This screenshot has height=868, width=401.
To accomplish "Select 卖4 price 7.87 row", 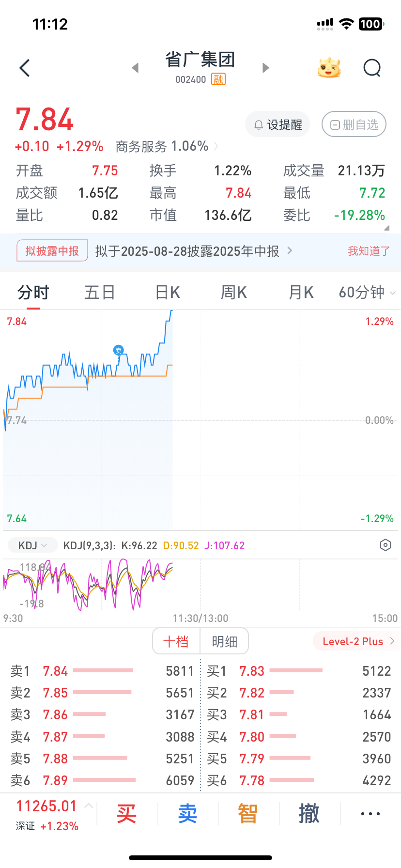I will point(102,737).
